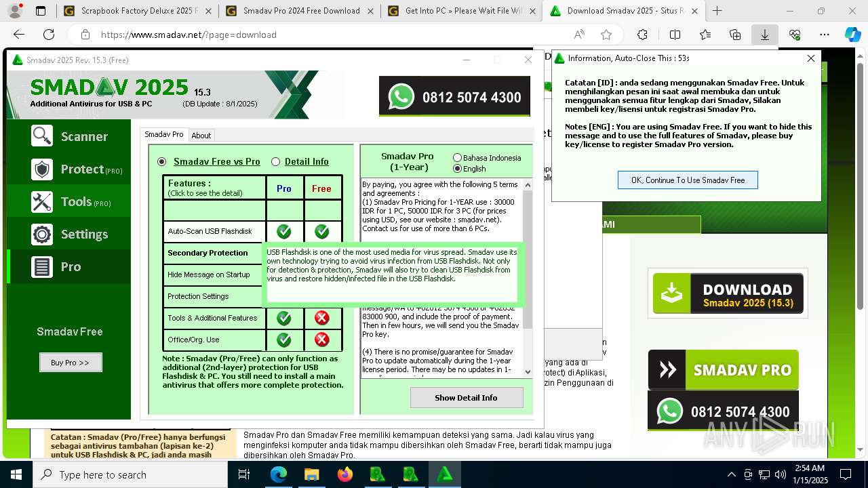Viewport: 868px width, 488px height.
Task: Open a new browser tab
Action: (717, 11)
